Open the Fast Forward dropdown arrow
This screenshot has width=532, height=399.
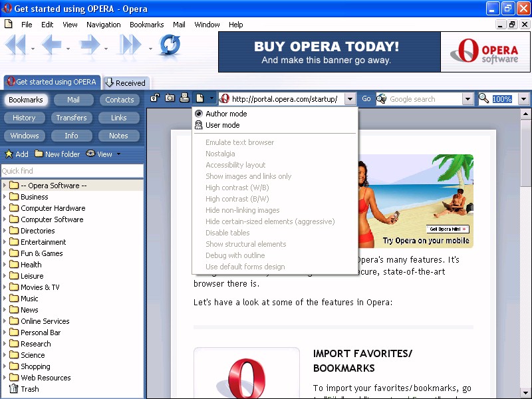[150, 49]
